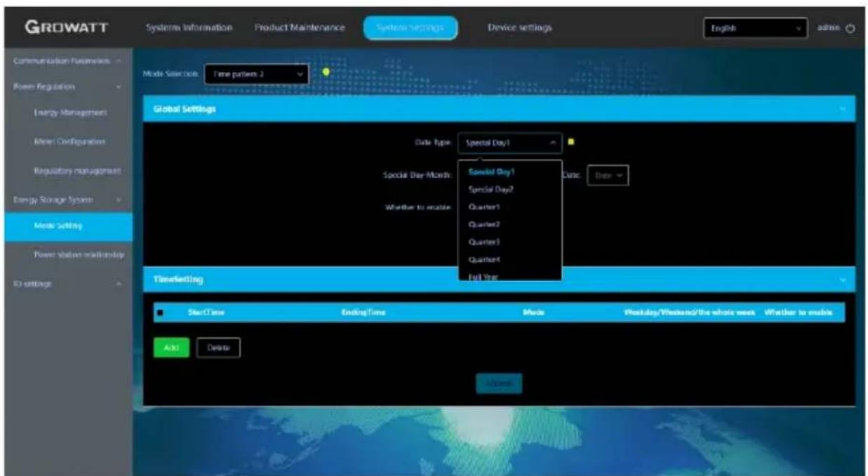The image size is (868, 476).
Task: Click the Delete button
Action: click(218, 346)
